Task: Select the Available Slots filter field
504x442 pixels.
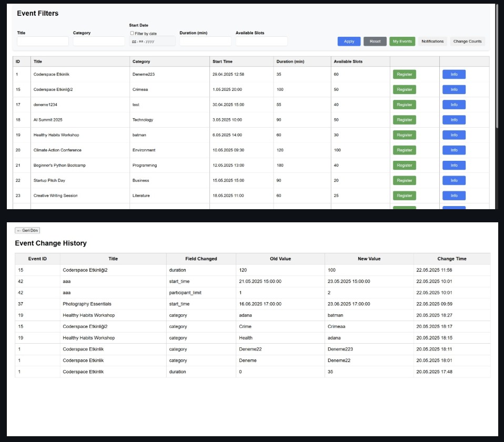Action: pyautogui.click(x=261, y=41)
